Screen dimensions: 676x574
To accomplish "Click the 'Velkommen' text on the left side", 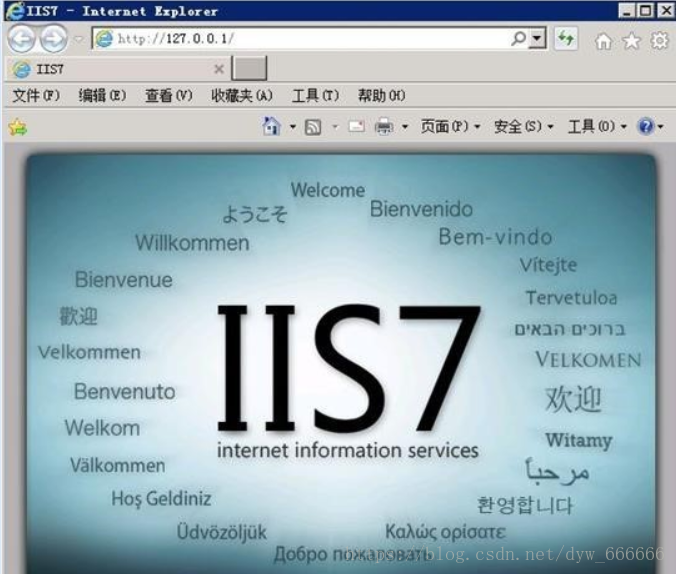I will (x=89, y=352).
